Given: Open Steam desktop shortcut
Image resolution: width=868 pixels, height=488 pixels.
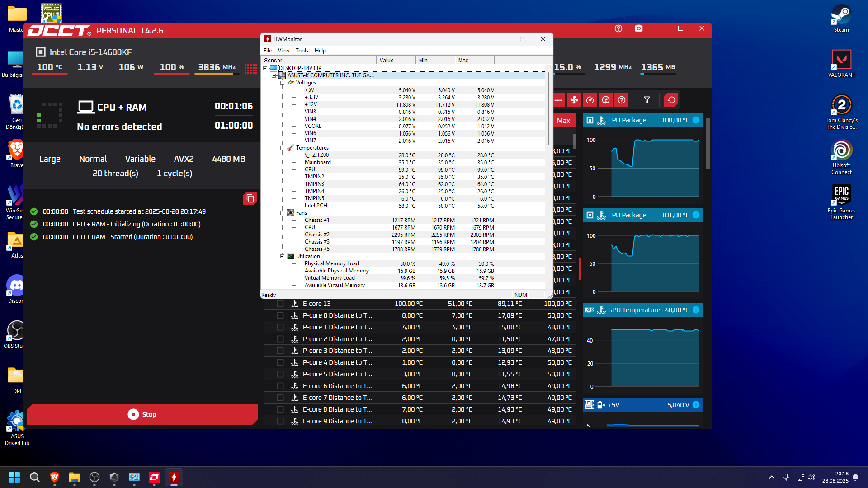Looking at the screenshot, I should (841, 19).
